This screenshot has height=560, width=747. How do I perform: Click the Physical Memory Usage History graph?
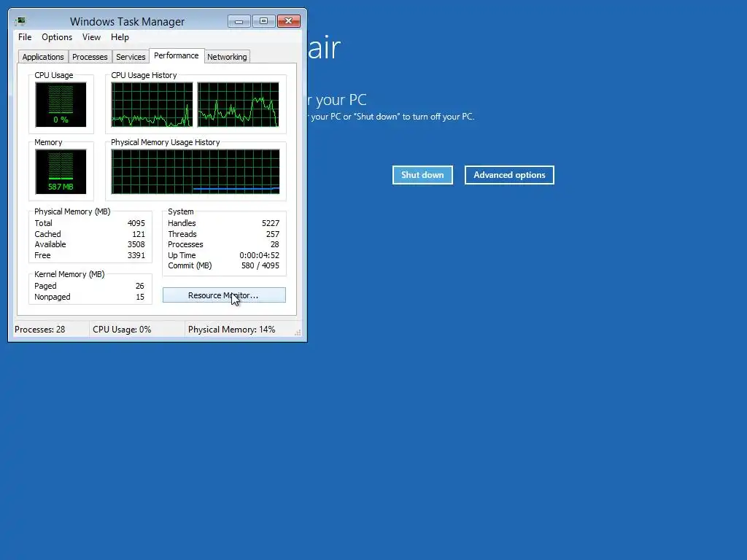(x=196, y=172)
